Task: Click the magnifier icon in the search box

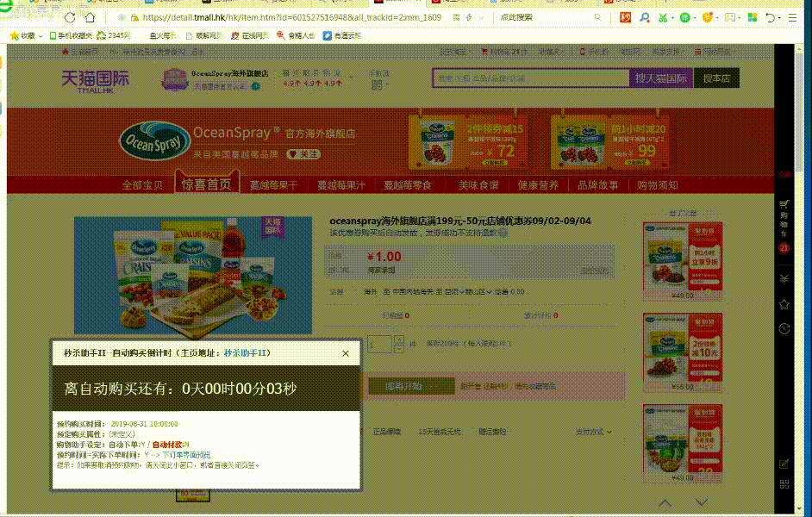Action: (x=597, y=17)
